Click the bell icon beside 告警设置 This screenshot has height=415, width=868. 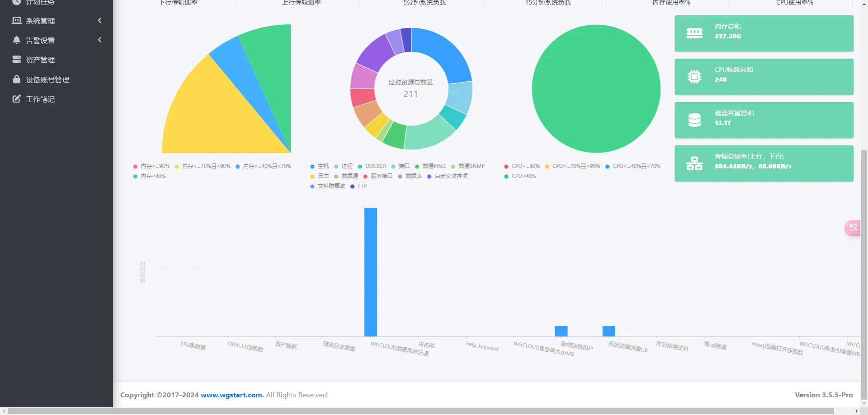click(17, 40)
